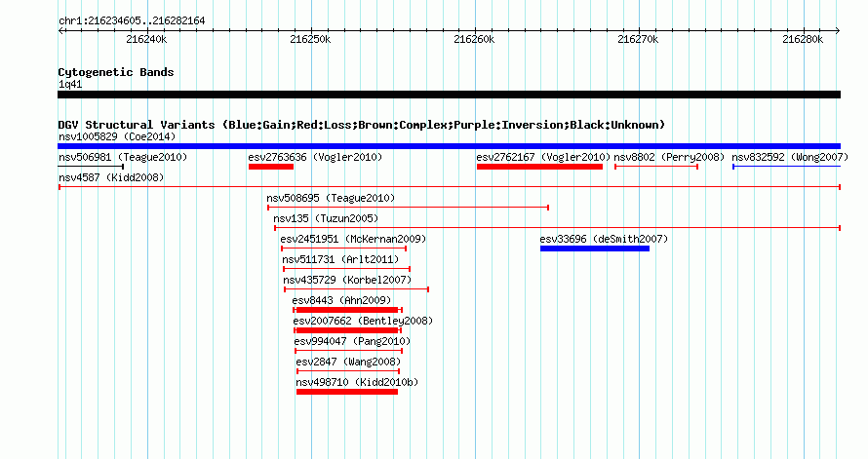
Task: Click the blue nsv832592 variant line
Action: (x=787, y=167)
